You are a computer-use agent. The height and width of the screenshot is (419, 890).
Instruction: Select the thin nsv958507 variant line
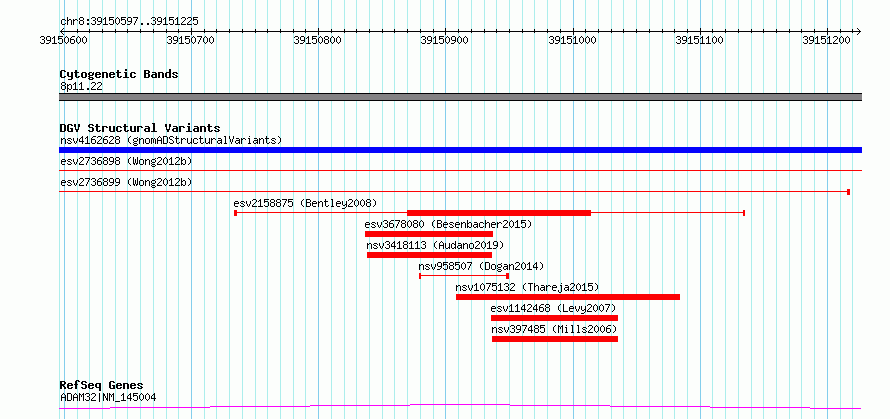464,276
